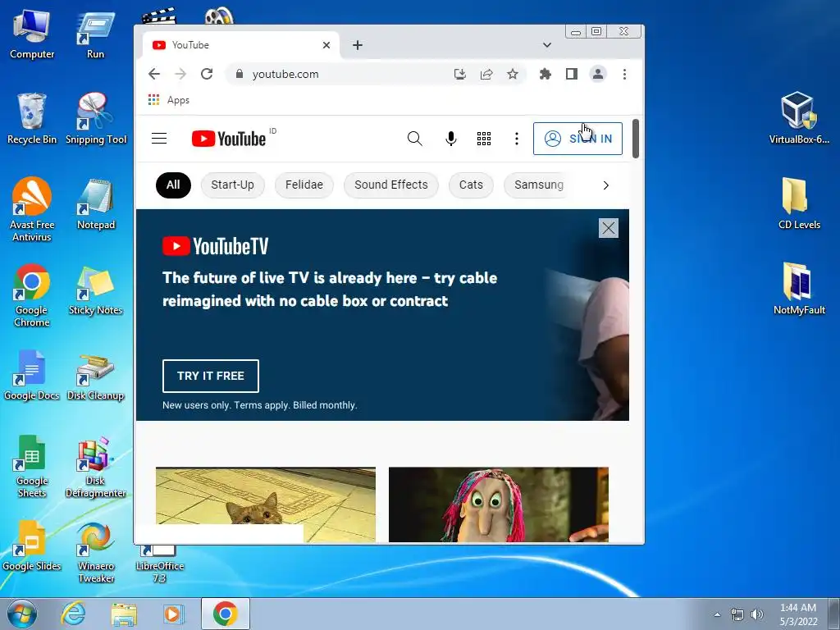Click the page vertical scrollbar thumb
The width and height of the screenshot is (840, 630).
[x=636, y=139]
